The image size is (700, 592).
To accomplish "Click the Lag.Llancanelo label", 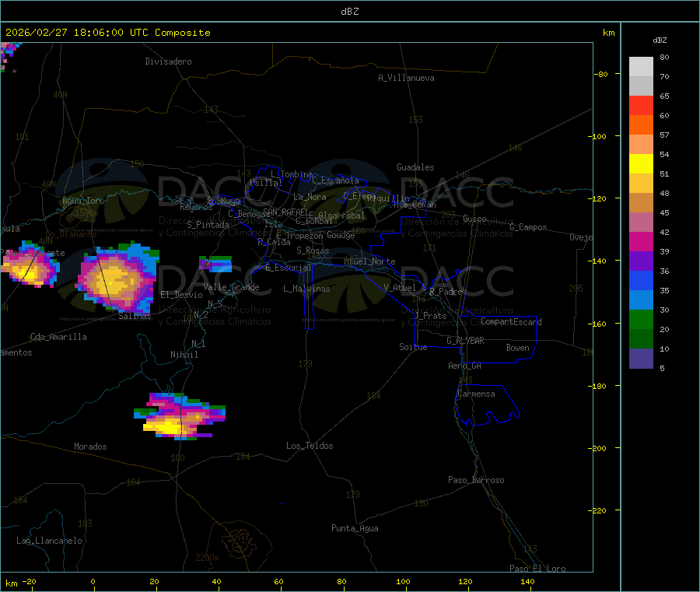I will coord(50,541).
